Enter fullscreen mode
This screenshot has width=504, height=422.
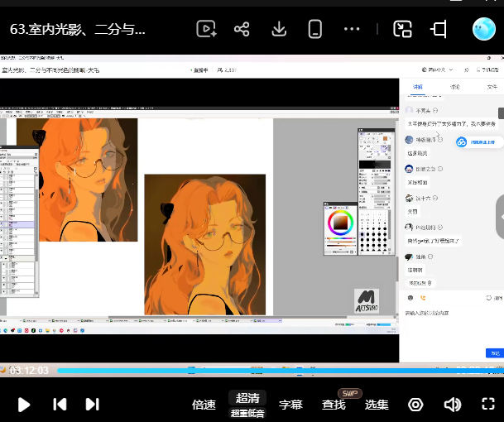488,404
